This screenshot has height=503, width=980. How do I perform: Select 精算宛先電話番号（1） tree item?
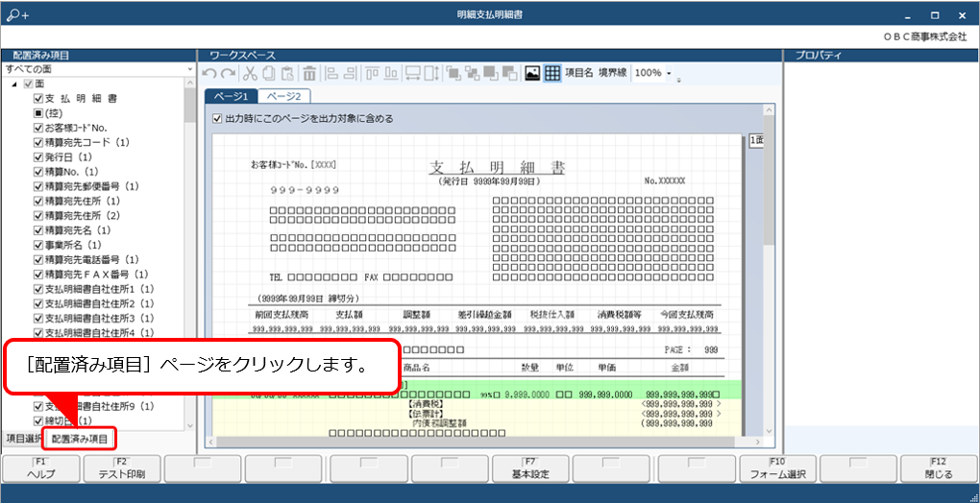[92, 259]
